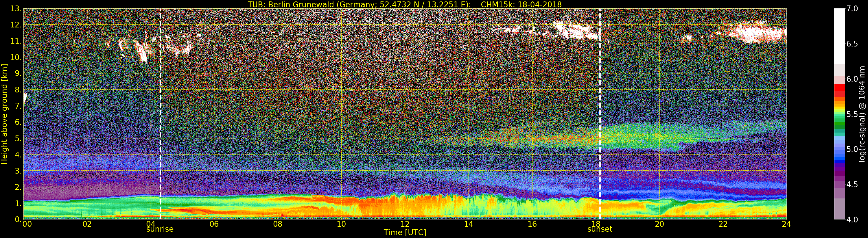Click the '7.0' colorbar tick label
The image size is (868, 238).
pos(852,9)
